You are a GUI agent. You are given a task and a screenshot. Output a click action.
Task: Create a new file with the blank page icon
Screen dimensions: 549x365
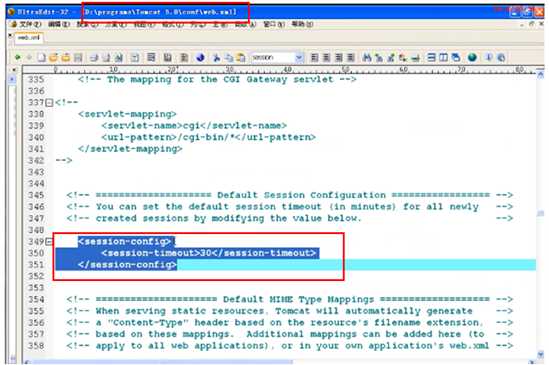pyautogui.click(x=42, y=57)
